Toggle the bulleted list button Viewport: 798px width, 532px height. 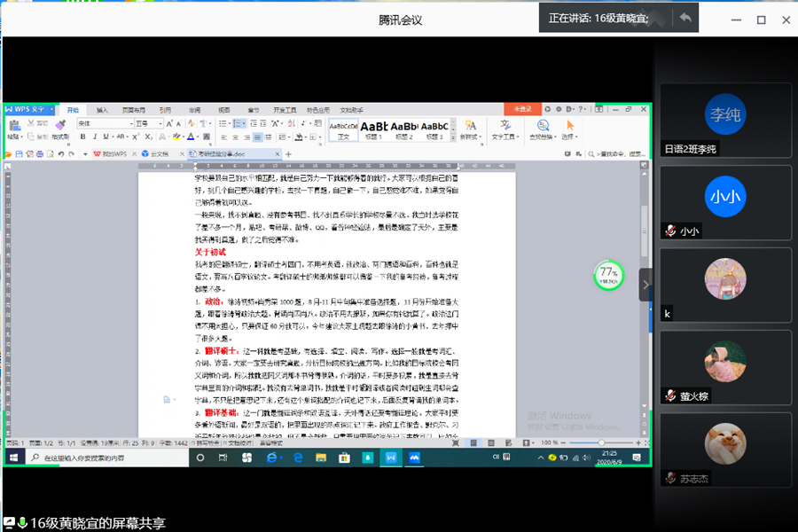tap(222, 123)
